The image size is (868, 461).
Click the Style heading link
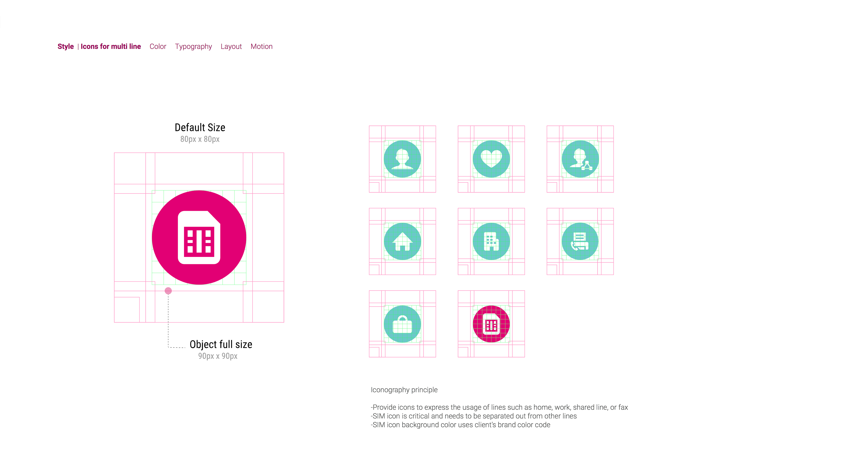pyautogui.click(x=65, y=47)
